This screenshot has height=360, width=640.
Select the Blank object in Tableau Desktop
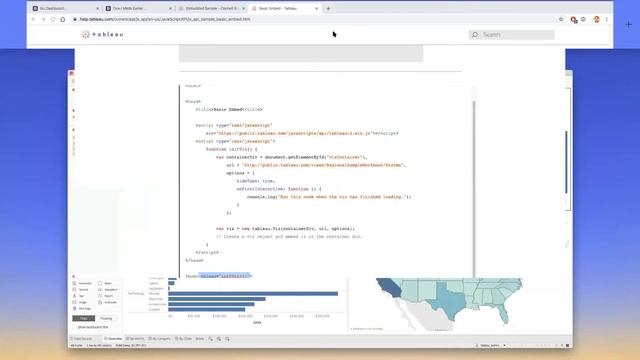pos(105,283)
